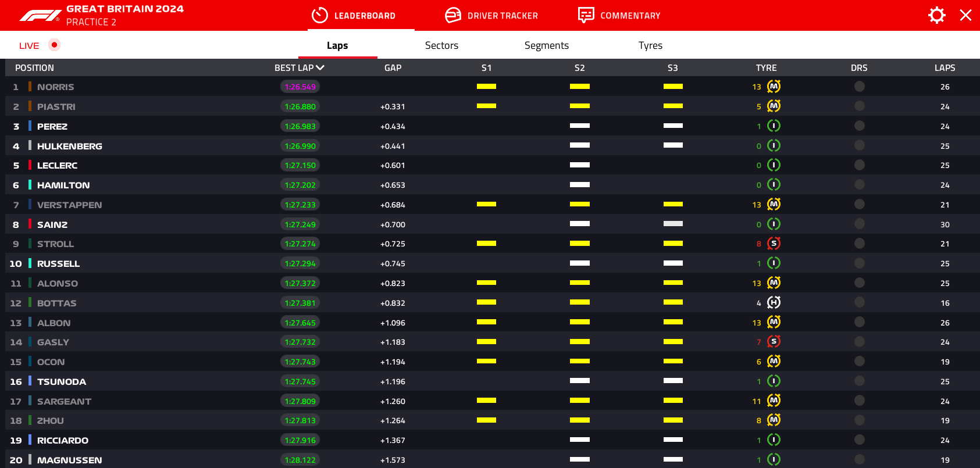Click Magnussen's DRS indicator dot
The image size is (980, 468).
(x=859, y=460)
